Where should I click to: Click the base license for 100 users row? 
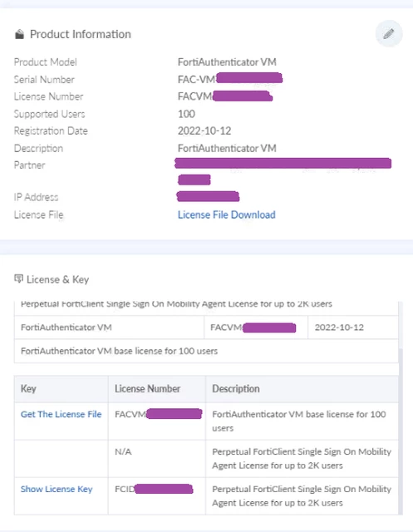click(x=206, y=351)
